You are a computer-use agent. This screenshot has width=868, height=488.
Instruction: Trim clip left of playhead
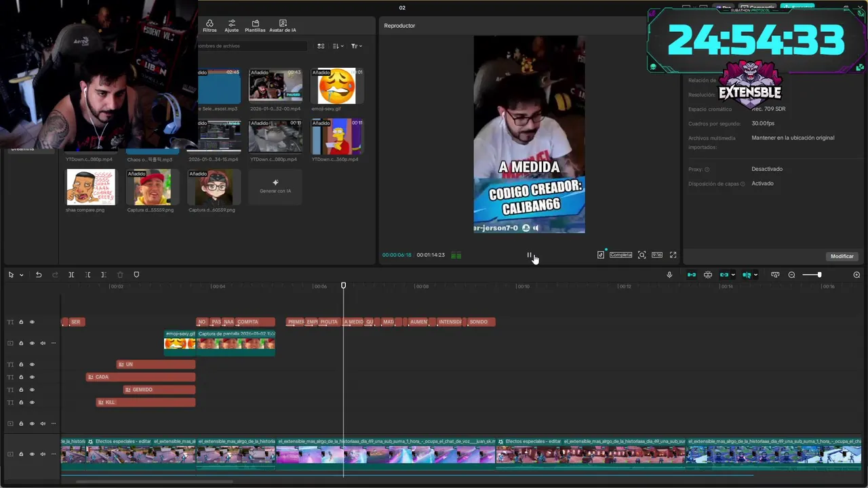pos(87,274)
